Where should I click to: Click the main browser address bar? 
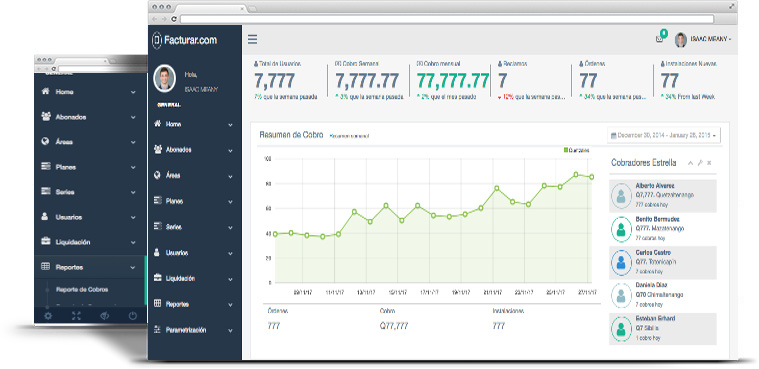click(x=447, y=19)
